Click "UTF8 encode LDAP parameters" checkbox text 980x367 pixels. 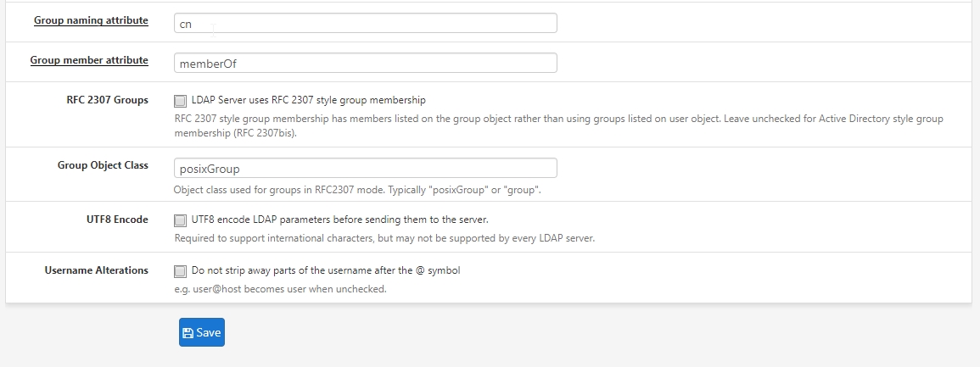339,220
